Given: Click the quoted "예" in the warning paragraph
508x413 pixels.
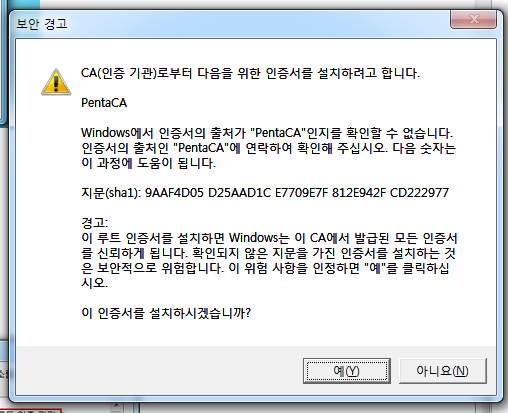Looking at the screenshot, I should (x=377, y=268).
